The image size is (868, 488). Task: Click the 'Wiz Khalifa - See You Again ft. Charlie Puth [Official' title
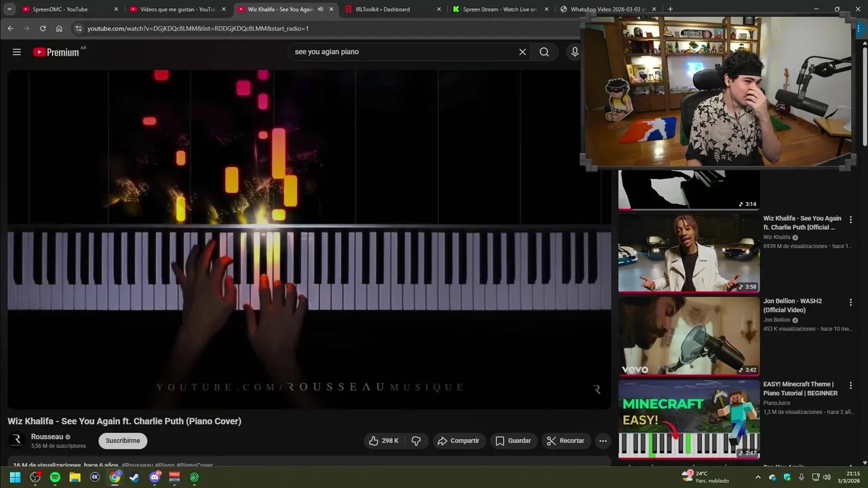coord(802,223)
